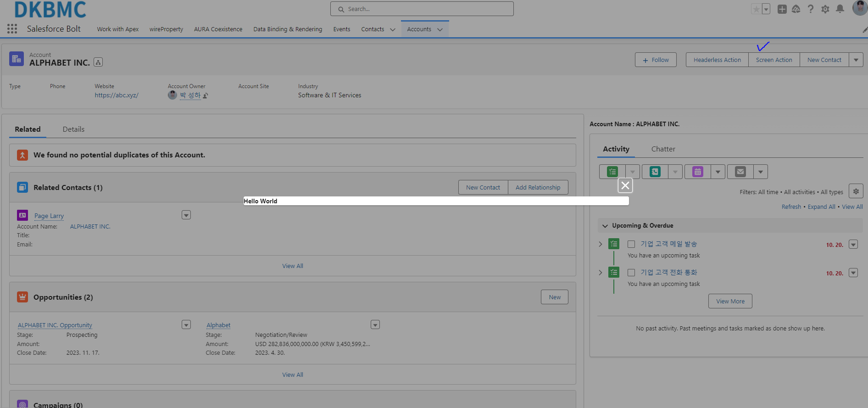Open the user profile avatar
868x408 pixels.
pyautogui.click(x=859, y=8)
